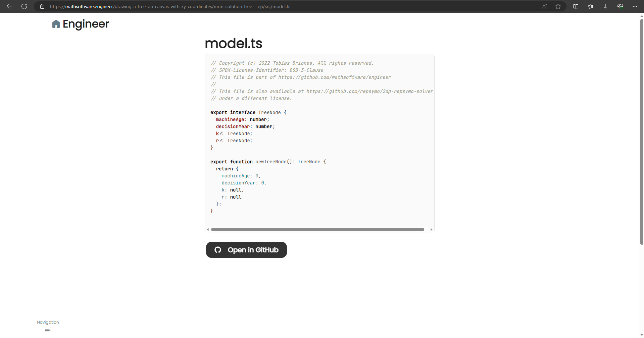The width and height of the screenshot is (644, 338).
Task: Go back to the previous page
Action: pyautogui.click(x=9, y=6)
